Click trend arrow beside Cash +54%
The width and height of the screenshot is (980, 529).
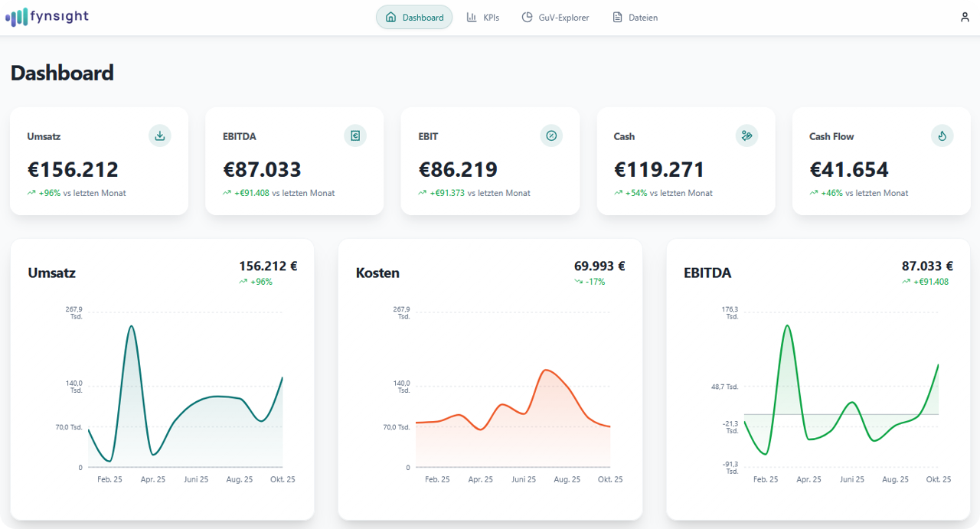point(619,193)
